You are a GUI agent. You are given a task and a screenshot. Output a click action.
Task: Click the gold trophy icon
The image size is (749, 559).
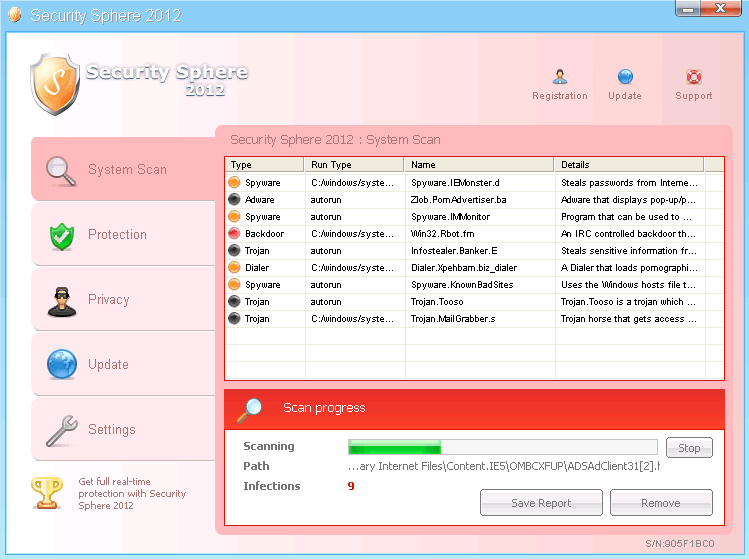coord(47,493)
